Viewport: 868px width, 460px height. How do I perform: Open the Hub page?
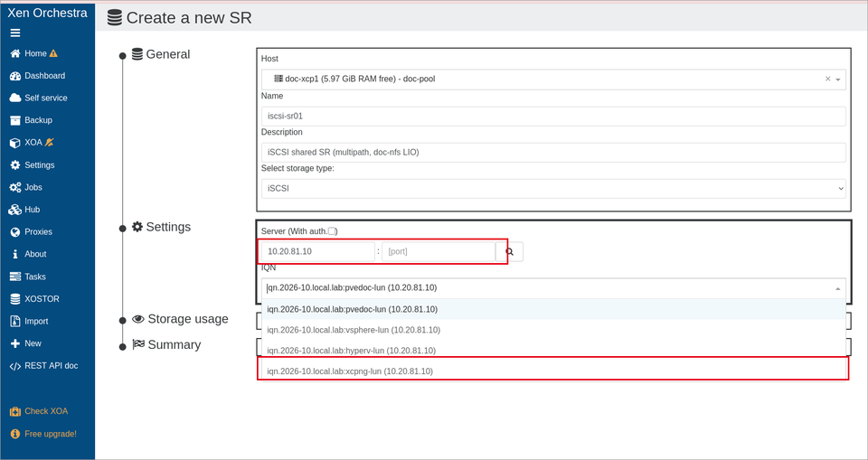33,210
